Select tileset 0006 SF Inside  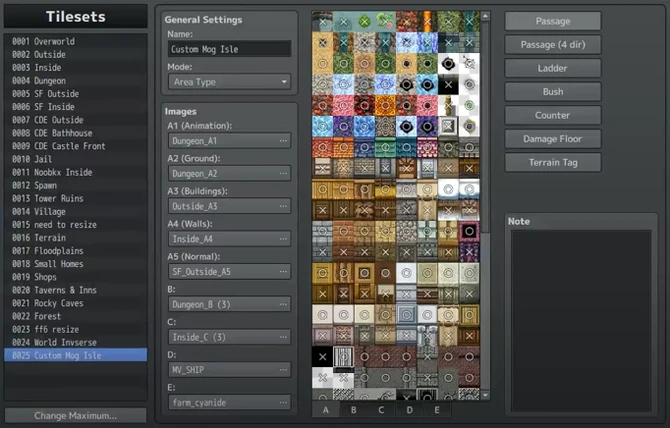(x=76, y=107)
